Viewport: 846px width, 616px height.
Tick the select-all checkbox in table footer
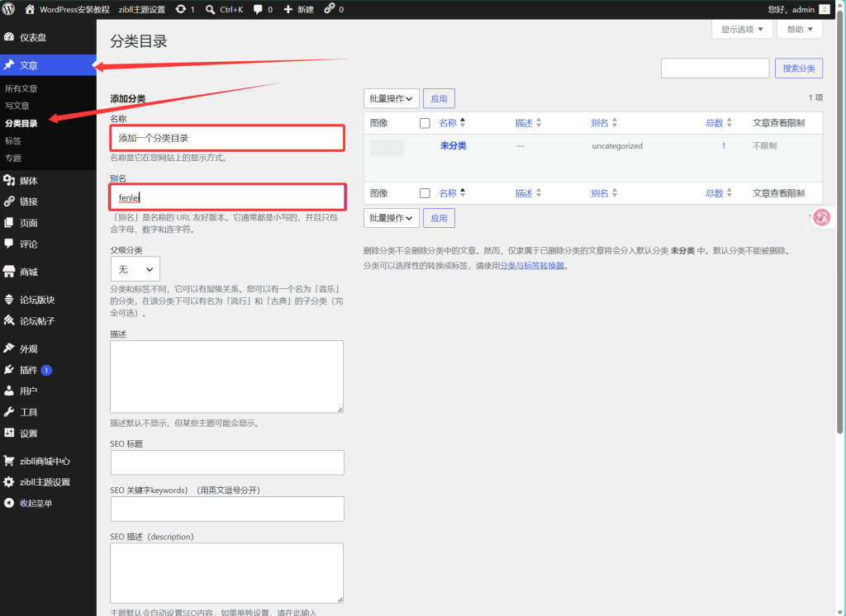(425, 193)
